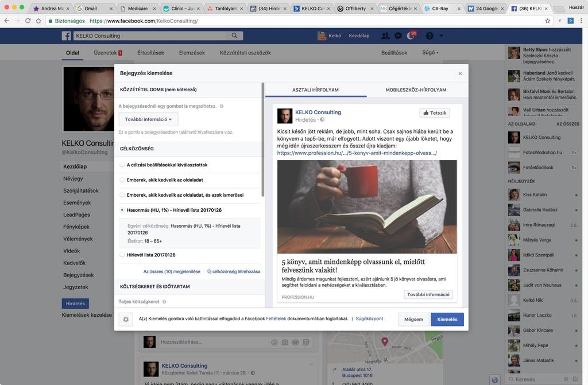Viewport: 588px width, 385px height.
Task: Click the browser home icon
Action: [38, 21]
